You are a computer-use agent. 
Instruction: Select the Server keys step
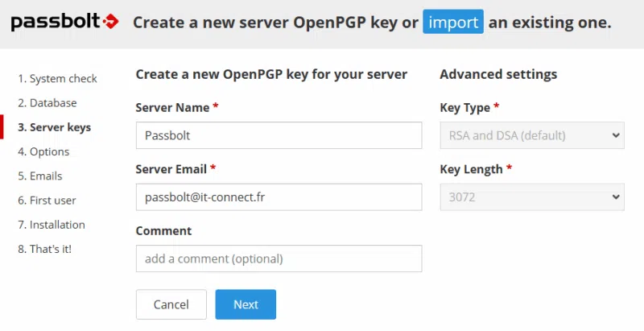[x=54, y=127]
